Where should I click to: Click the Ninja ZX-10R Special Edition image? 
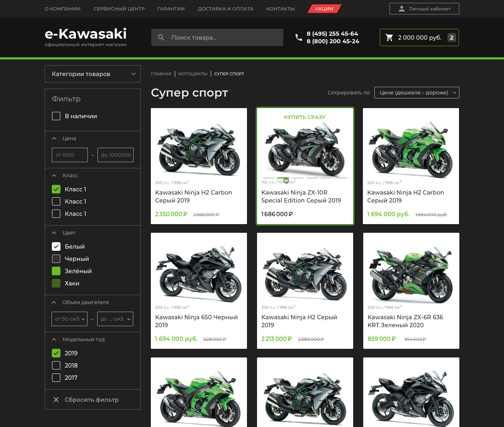pyautogui.click(x=305, y=150)
